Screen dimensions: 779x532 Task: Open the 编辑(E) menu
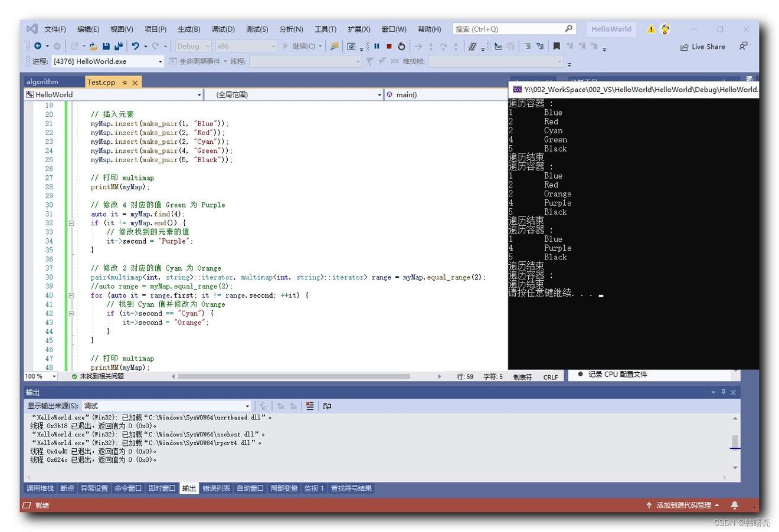[x=88, y=29]
